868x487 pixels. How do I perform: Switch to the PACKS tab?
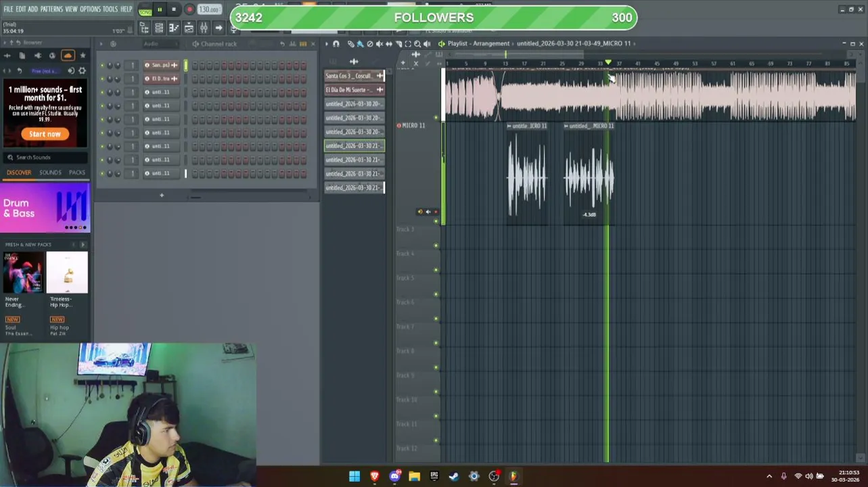(77, 172)
